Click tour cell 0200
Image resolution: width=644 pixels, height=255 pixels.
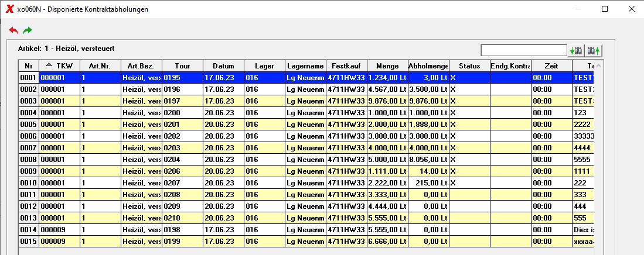coord(183,113)
